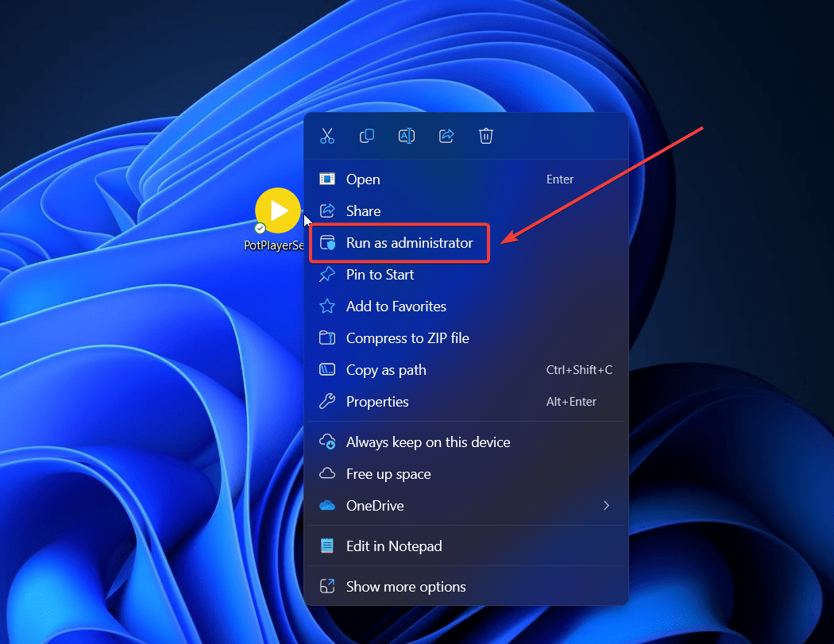Select Run as administrator
The width and height of the screenshot is (834, 644).
click(x=466, y=243)
